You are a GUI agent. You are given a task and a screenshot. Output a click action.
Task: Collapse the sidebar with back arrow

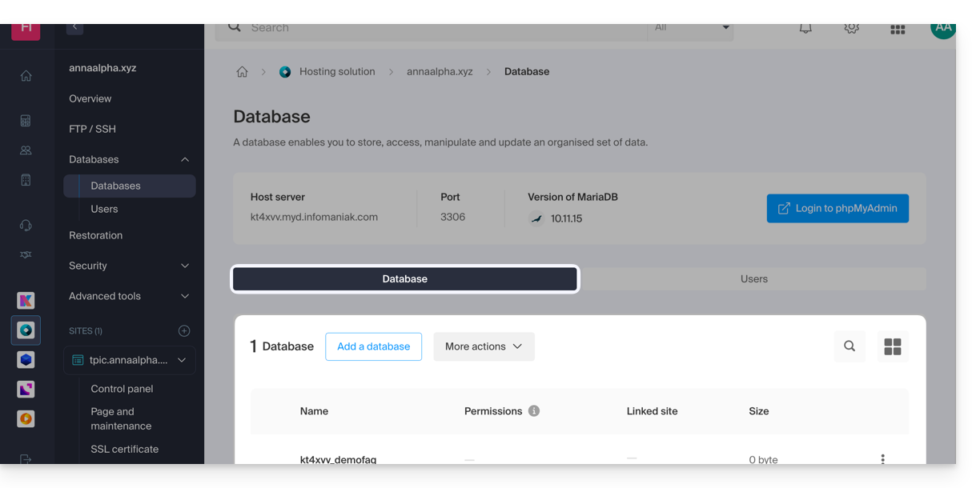(74, 27)
